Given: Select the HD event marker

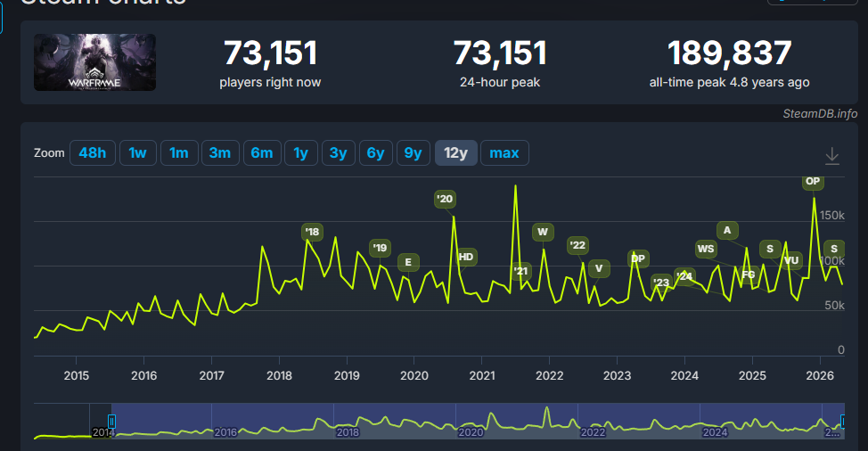Looking at the screenshot, I should tap(466, 257).
